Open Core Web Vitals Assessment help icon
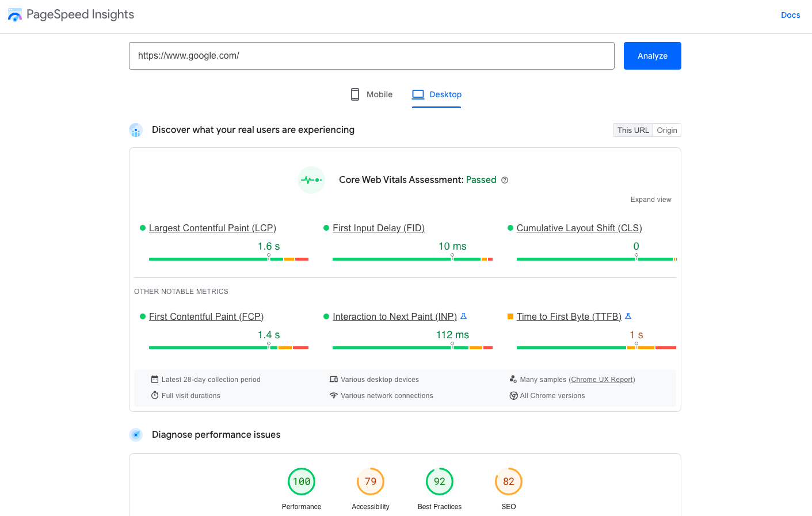The image size is (812, 516). tap(505, 180)
